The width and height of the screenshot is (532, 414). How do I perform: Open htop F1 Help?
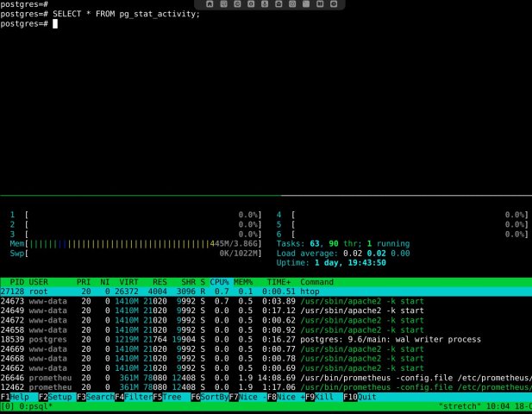pyautogui.click(x=15, y=397)
